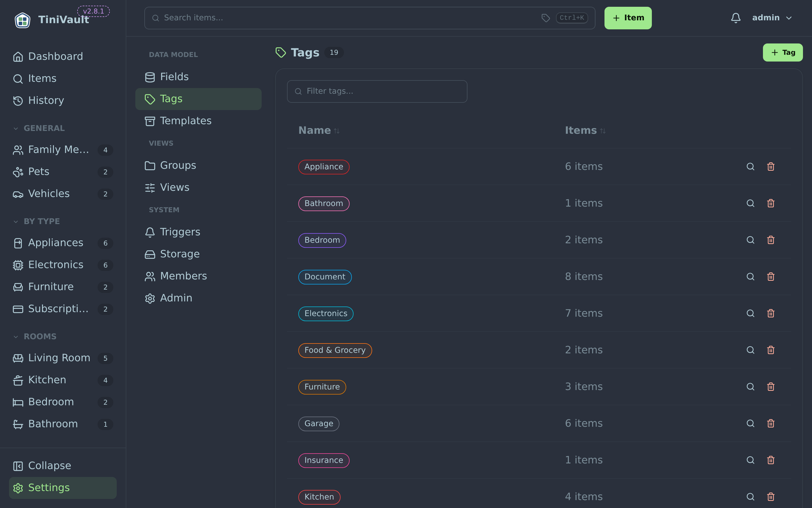The image size is (812, 508).
Task: Click the purple Bedroom tag chip
Action: 322,240
